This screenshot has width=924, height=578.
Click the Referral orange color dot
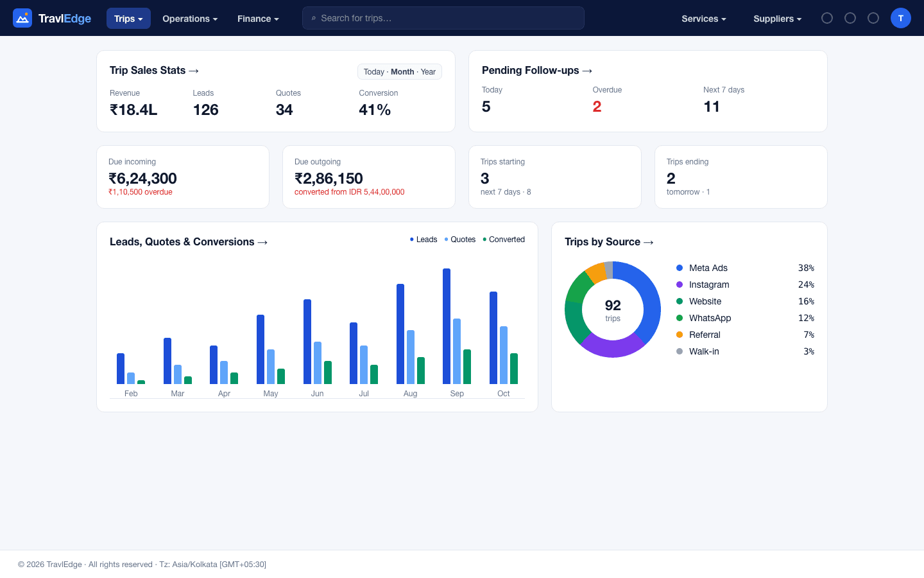coord(680,335)
